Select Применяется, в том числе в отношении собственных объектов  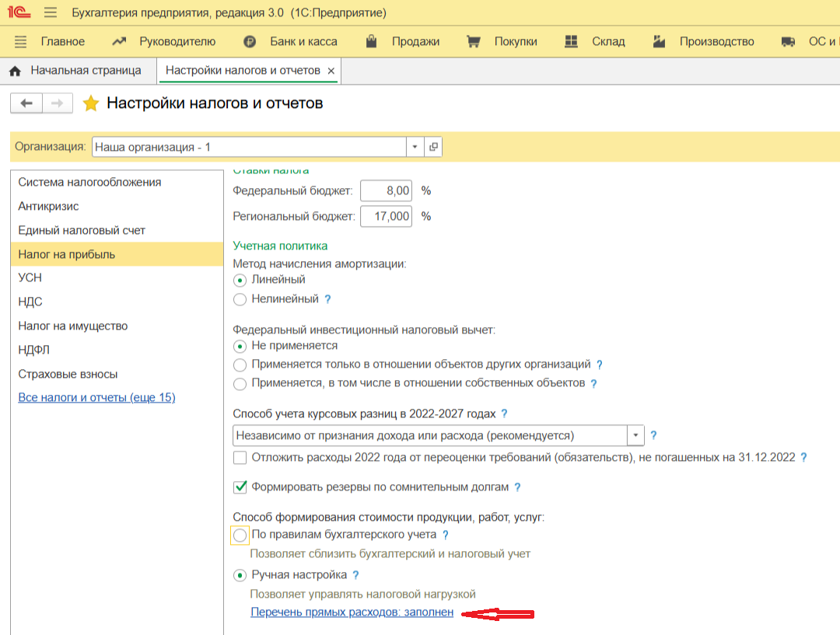[x=240, y=384]
